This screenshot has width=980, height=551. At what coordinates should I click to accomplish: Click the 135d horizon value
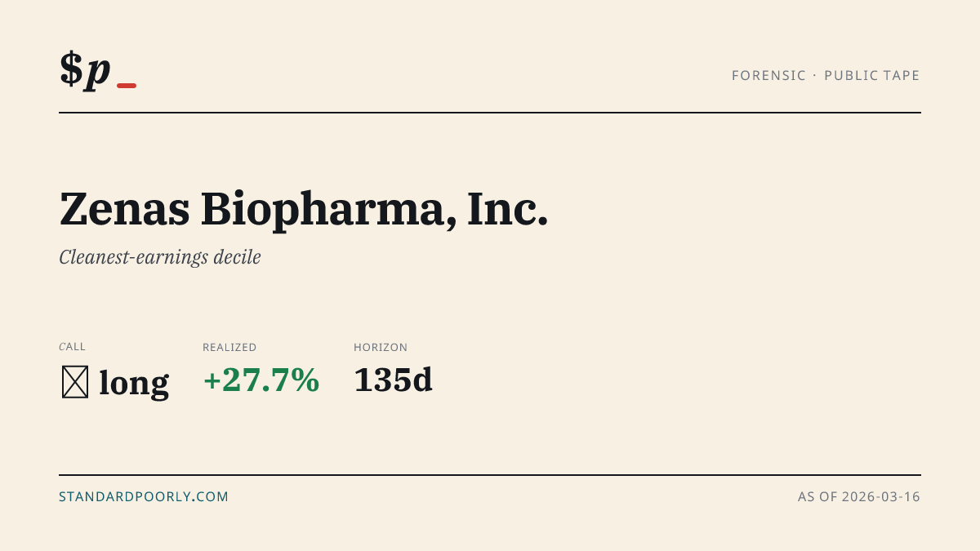click(x=393, y=380)
